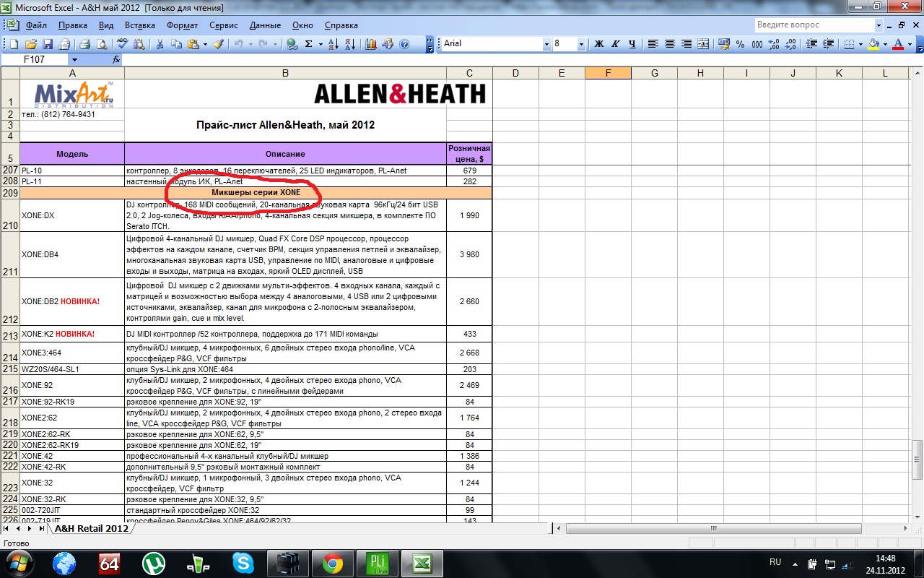Viewport: 924px width, 578px height.
Task: Launch the Chart Wizard
Action: 371,44
